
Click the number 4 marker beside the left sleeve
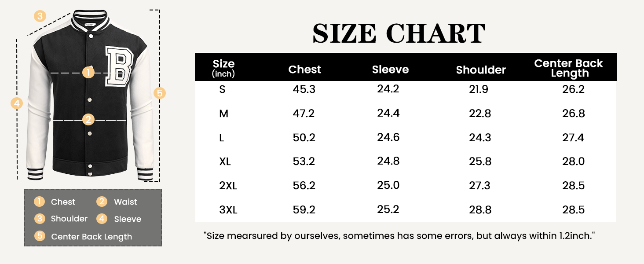17,103
